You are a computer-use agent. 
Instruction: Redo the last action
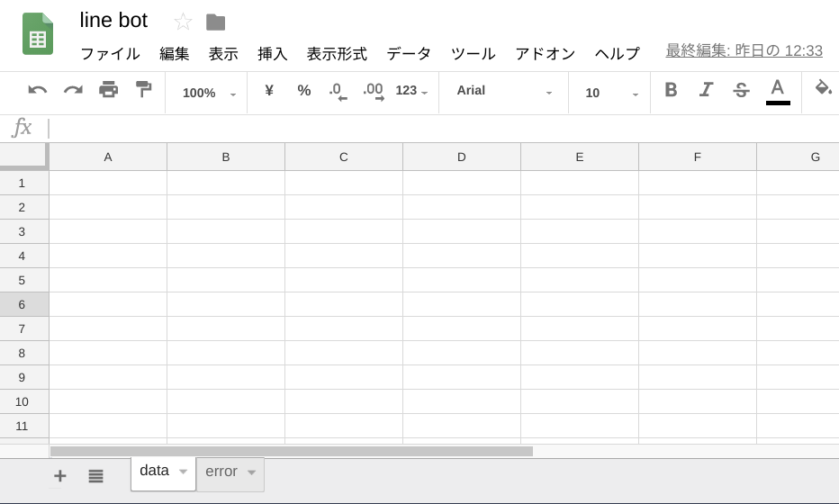(x=73, y=90)
